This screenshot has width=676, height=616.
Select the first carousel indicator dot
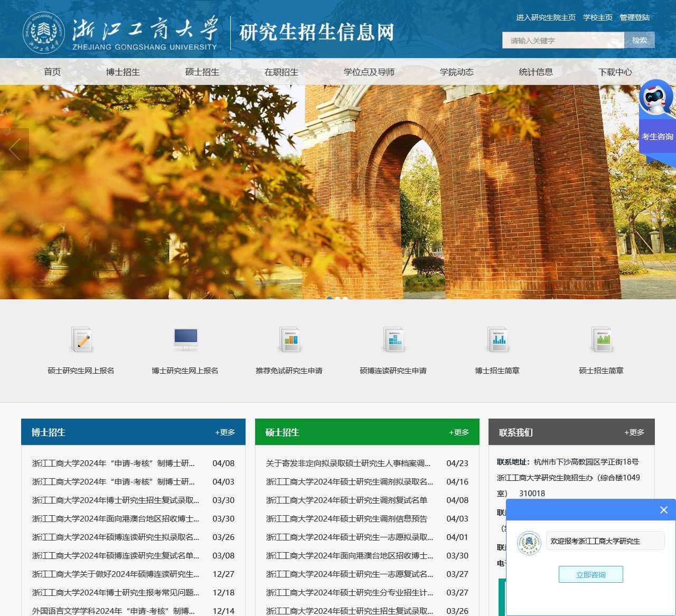pyautogui.click(x=330, y=299)
